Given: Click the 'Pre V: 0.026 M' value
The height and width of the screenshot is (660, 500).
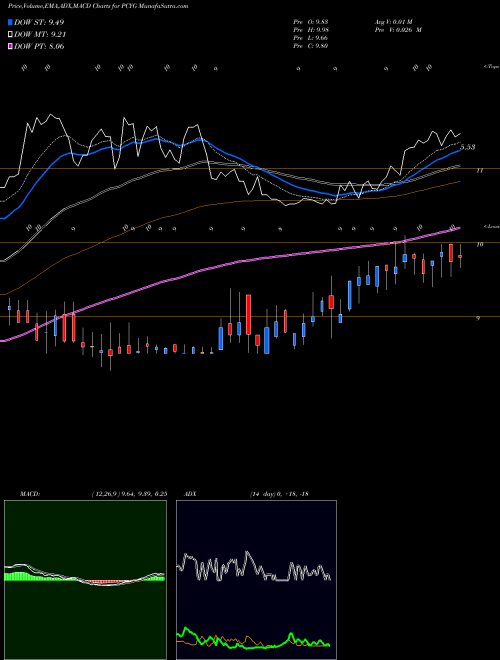Looking at the screenshot, I should tap(398, 30).
